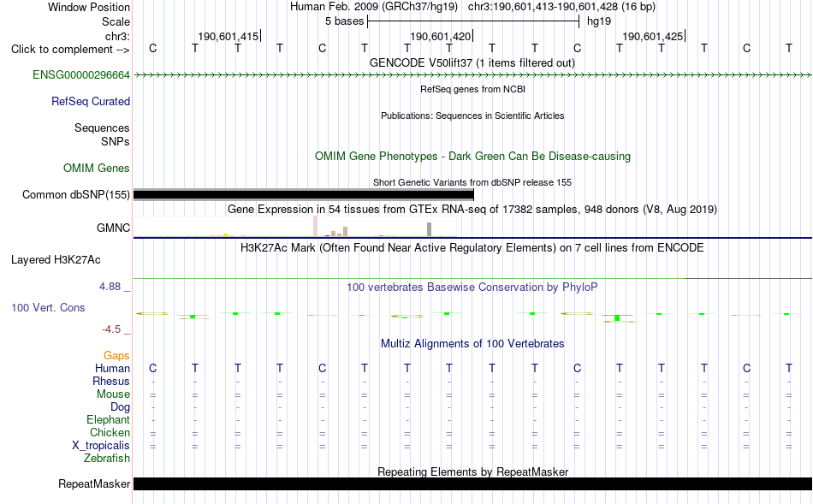Open the Layered H3K27Ac track label

click(56, 260)
